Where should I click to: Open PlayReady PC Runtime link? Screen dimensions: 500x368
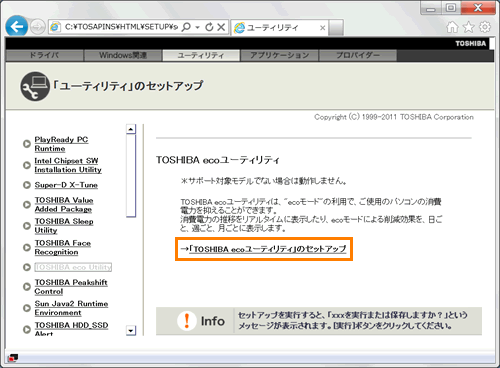pos(61,144)
